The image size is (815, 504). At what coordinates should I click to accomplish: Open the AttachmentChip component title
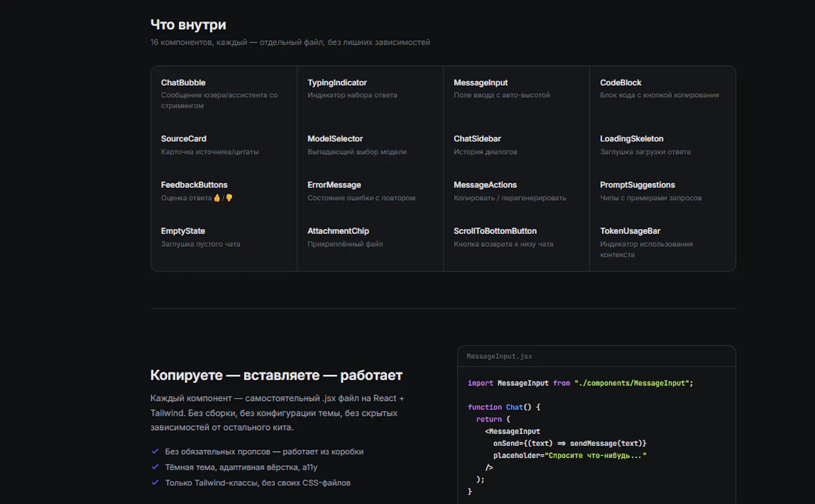click(338, 231)
